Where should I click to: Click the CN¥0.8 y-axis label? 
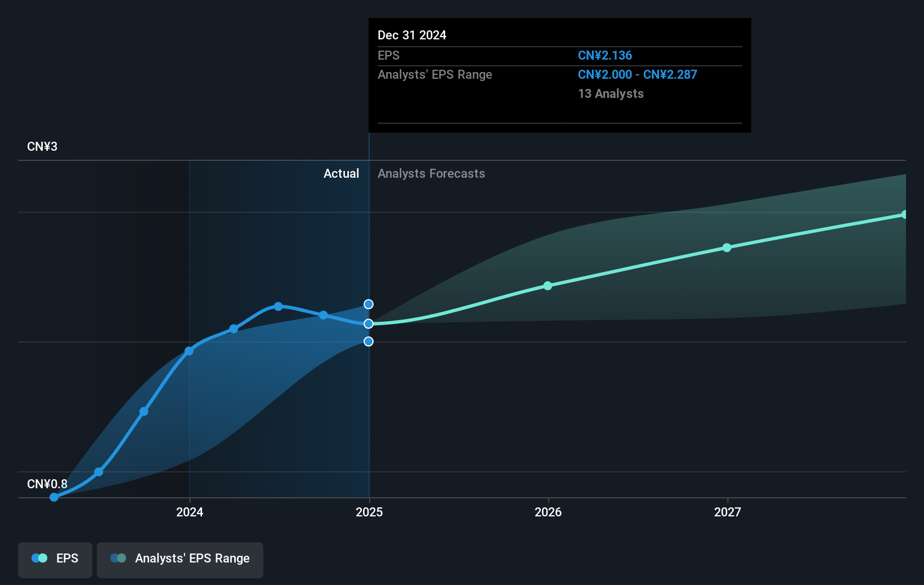click(47, 484)
